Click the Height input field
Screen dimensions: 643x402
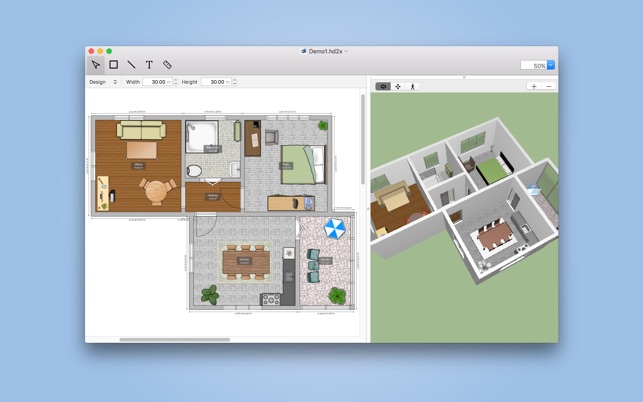[217, 82]
